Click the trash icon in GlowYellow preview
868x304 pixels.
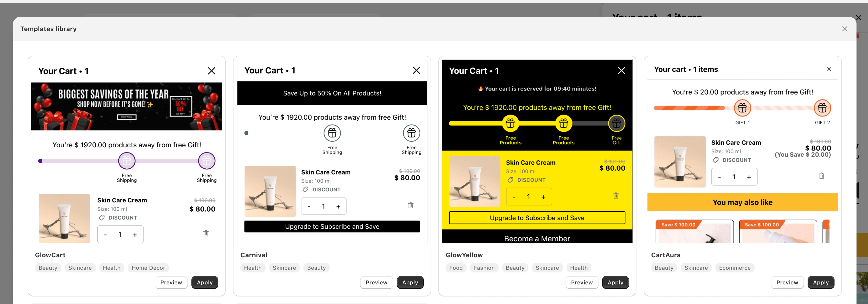pyautogui.click(x=616, y=196)
